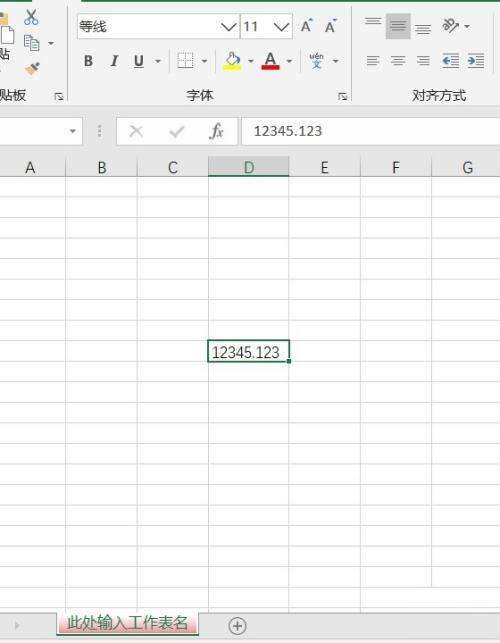The height and width of the screenshot is (643, 500).
Task: Select column E header
Action: (324, 168)
